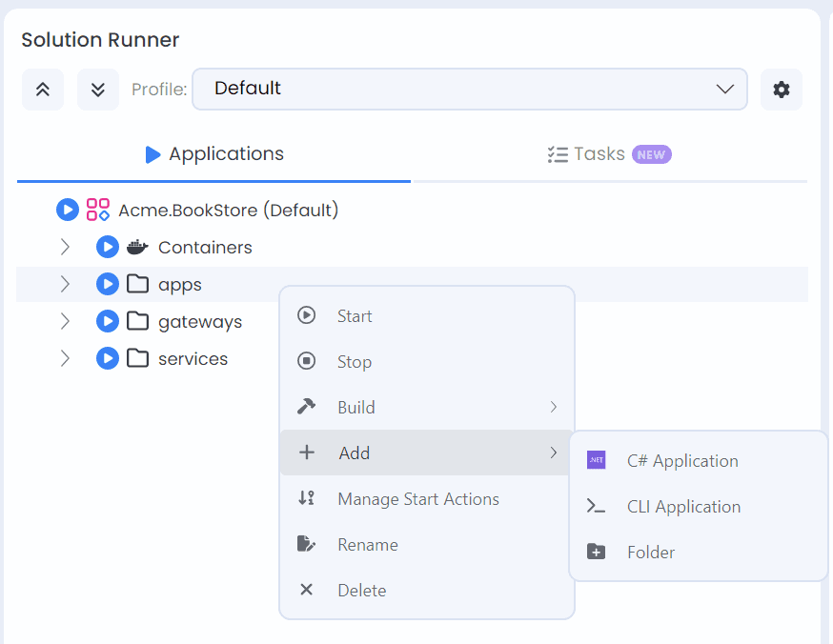Viewport: 833px width, 644px height.
Task: Click the run toggle beside gateways folder
Action: point(107,321)
